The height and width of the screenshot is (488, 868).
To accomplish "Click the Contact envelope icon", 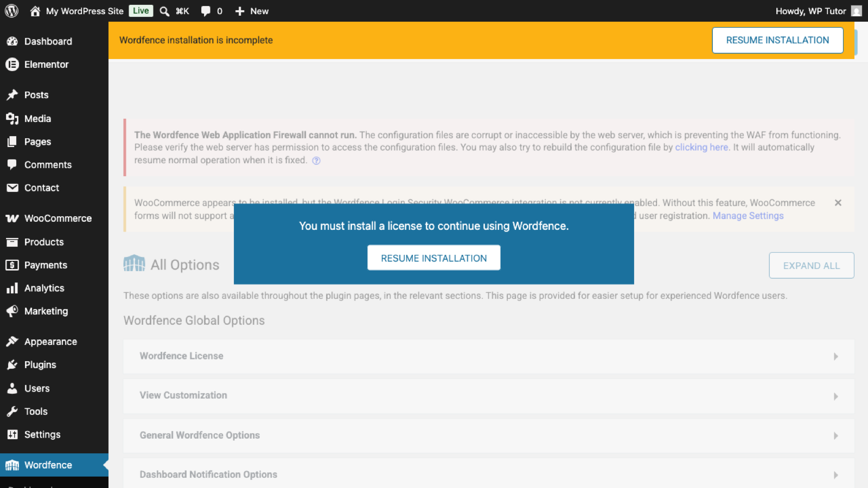I will click(12, 188).
